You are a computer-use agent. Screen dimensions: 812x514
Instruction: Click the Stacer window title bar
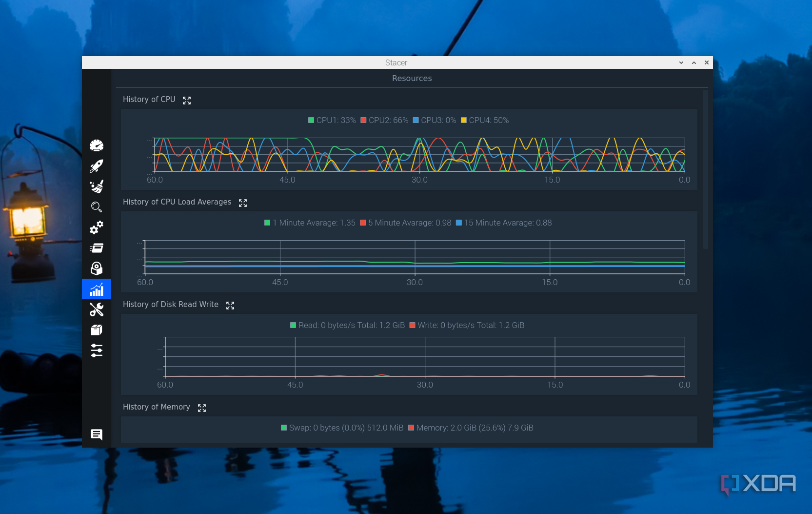(397, 62)
